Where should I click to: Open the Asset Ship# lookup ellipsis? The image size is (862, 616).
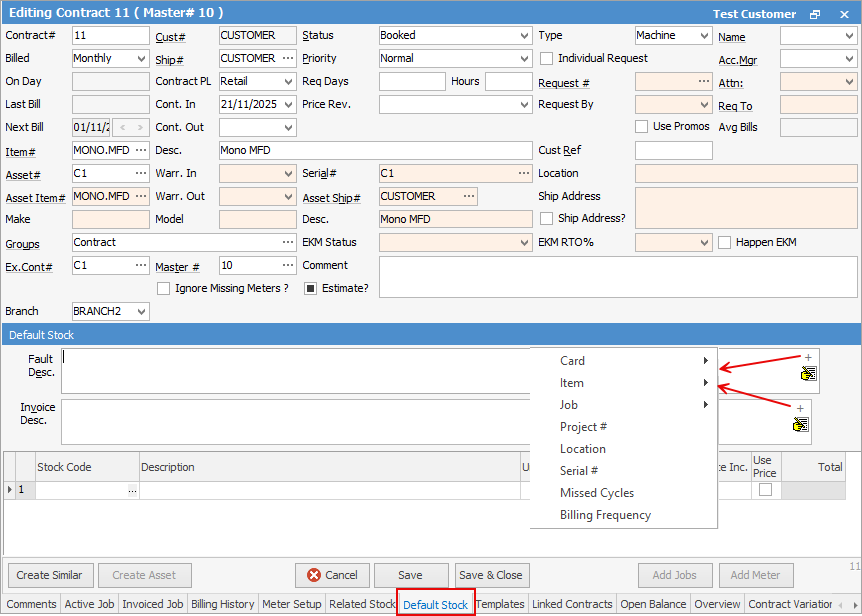tap(469, 196)
